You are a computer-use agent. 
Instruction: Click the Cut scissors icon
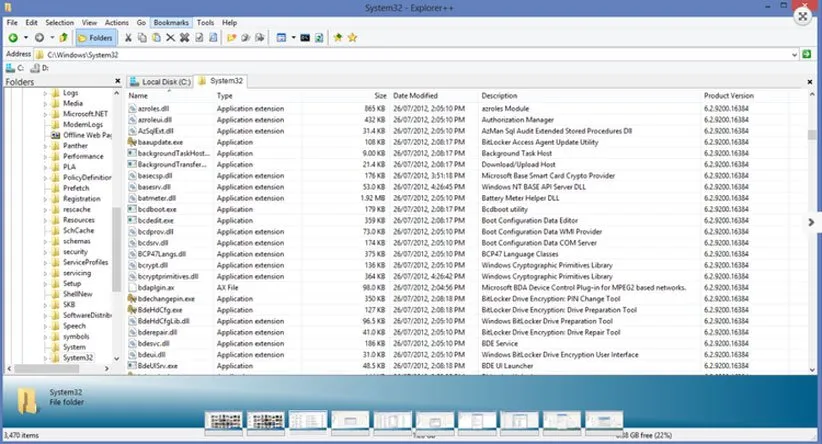tap(128, 37)
